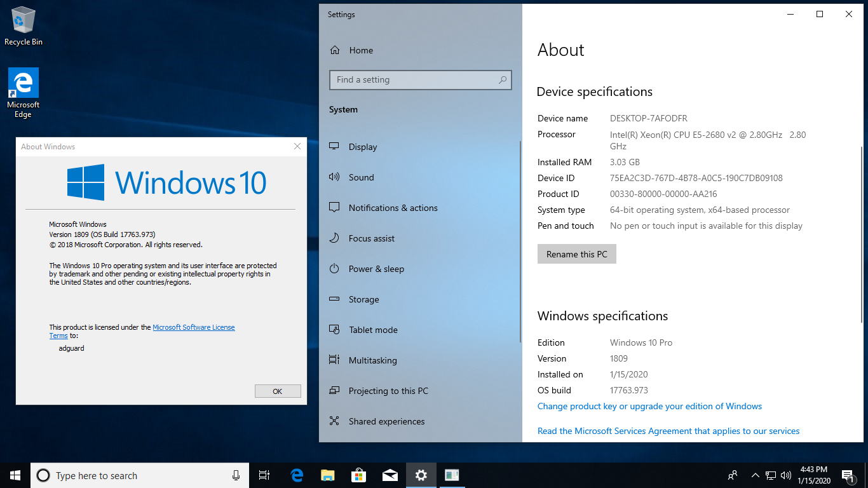Click the Home icon in Settings
The image size is (868, 488).
[335, 50]
